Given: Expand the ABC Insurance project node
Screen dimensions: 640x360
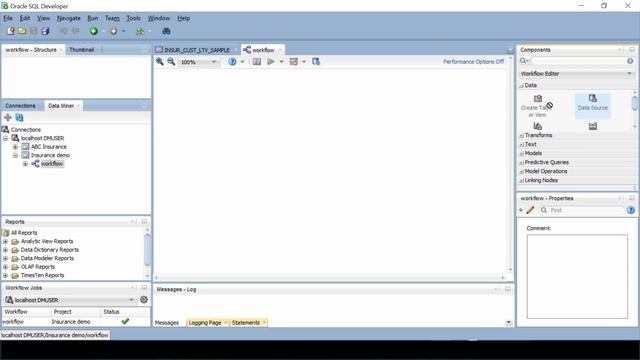Looking at the screenshot, I should 16,147.
